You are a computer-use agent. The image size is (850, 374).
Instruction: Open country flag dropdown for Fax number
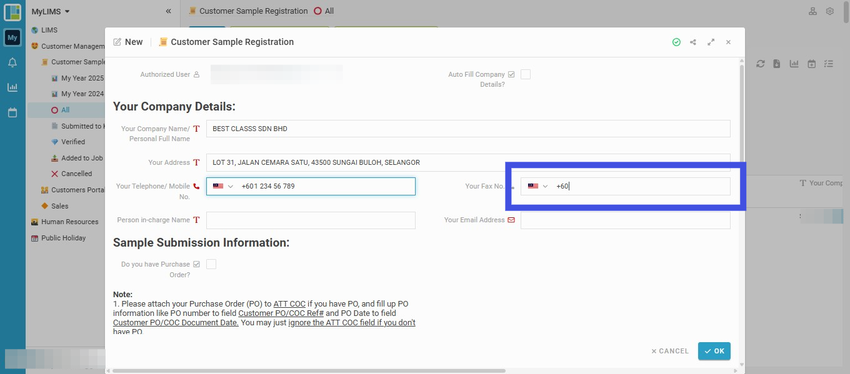pyautogui.click(x=538, y=186)
